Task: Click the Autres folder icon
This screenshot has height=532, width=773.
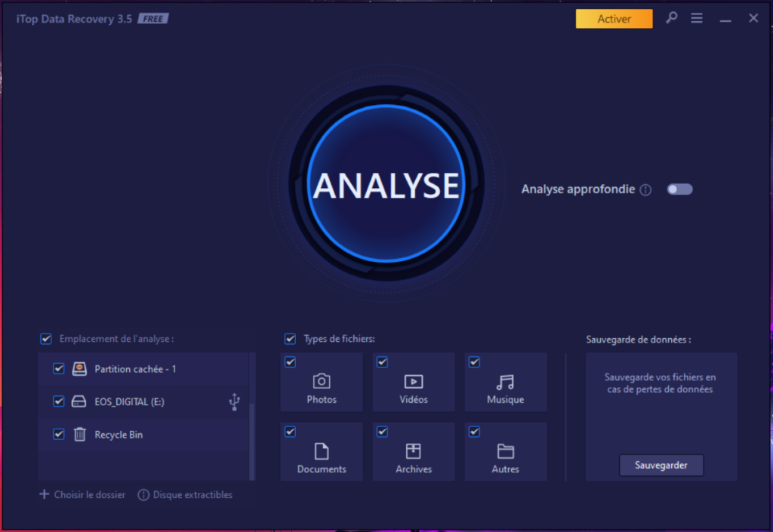Action: pos(505,451)
